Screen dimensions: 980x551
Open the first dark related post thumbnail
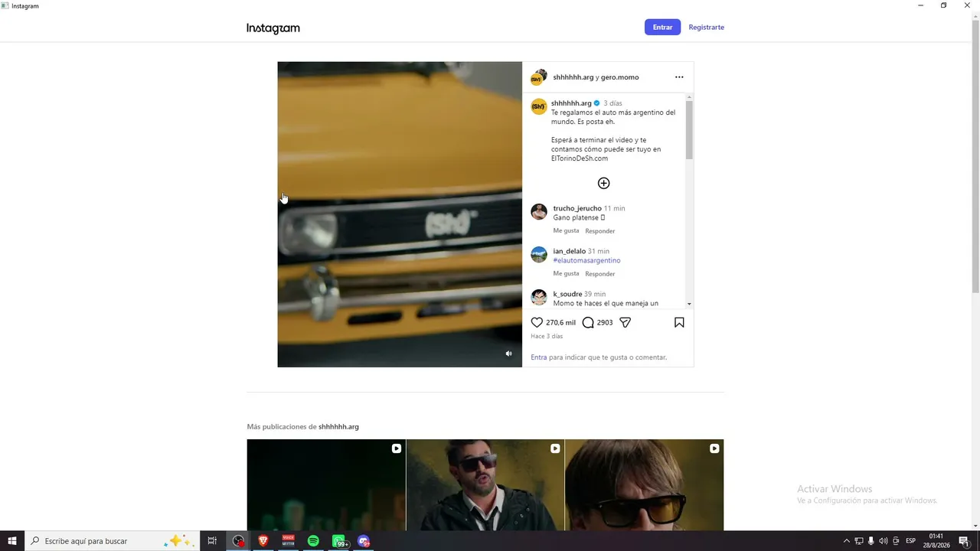point(326,485)
